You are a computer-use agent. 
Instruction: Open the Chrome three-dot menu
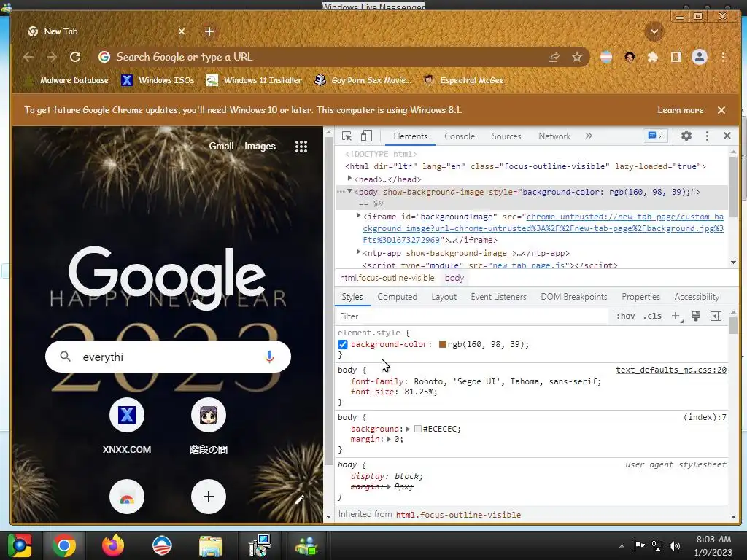pyautogui.click(x=723, y=57)
